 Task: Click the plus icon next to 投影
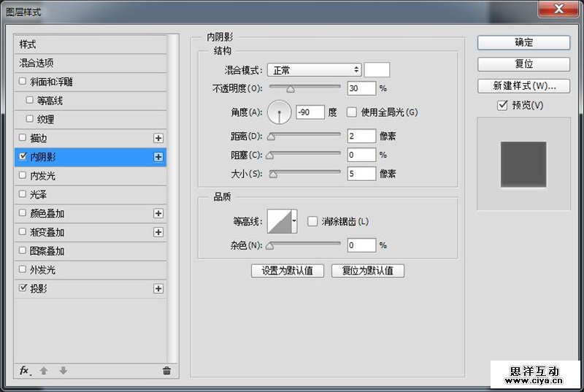click(158, 289)
